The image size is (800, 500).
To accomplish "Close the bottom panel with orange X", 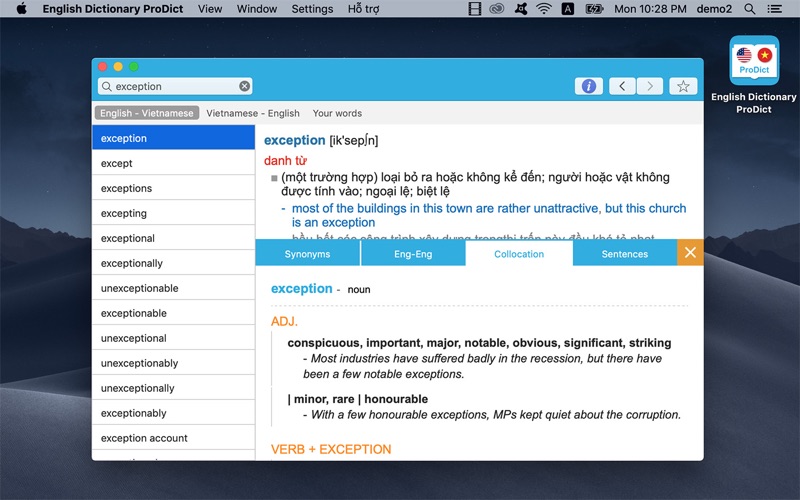I will (690, 253).
